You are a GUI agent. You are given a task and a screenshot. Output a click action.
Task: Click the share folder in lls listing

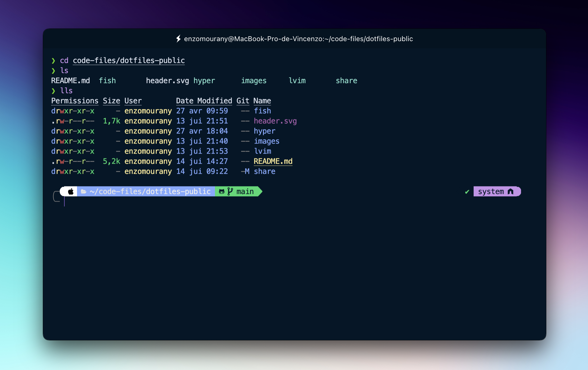pyautogui.click(x=264, y=171)
